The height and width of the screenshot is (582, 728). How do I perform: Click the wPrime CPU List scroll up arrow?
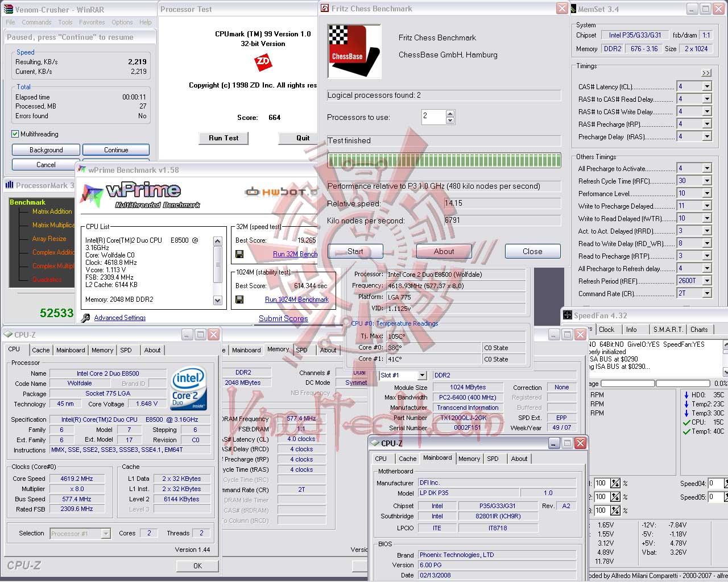point(217,242)
